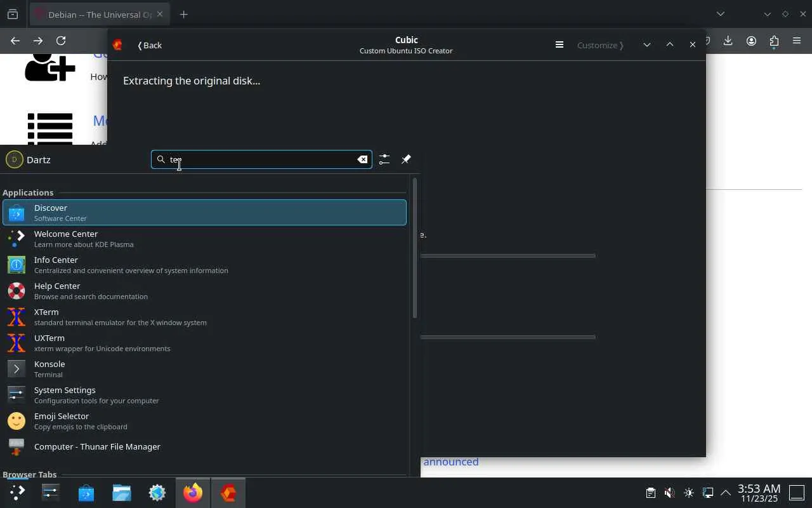The image size is (812, 508).
Task: Open the network connections tray icon
Action: (x=708, y=493)
